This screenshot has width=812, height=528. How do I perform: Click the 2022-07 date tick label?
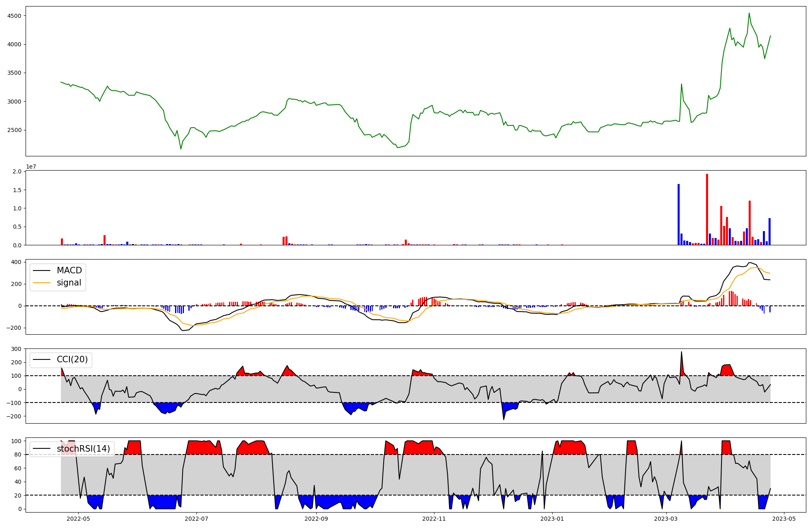click(197, 519)
